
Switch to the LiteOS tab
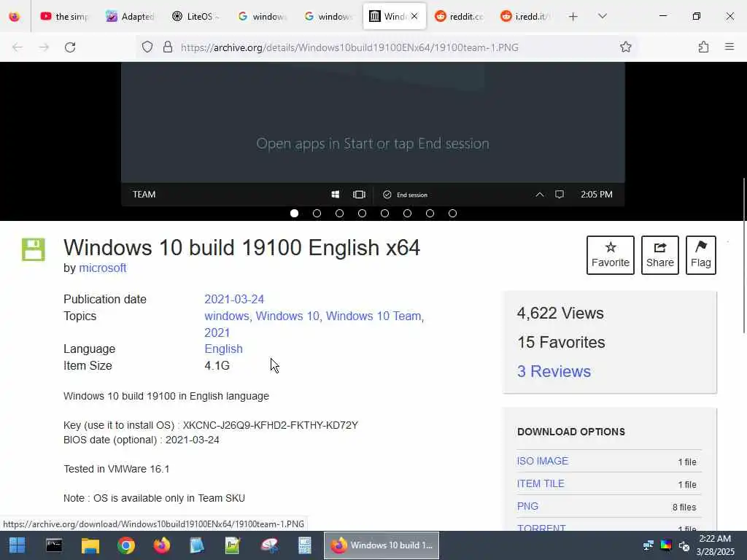196,16
